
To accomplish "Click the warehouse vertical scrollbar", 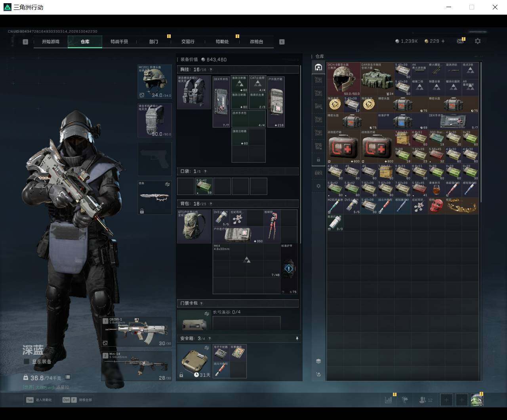I will pos(481,133).
